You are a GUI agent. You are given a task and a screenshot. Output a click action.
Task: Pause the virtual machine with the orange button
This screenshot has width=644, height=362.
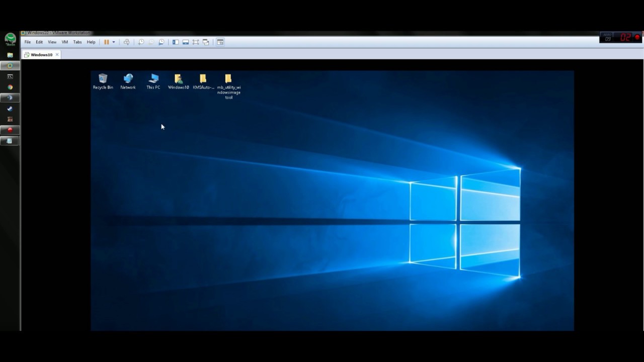106,42
